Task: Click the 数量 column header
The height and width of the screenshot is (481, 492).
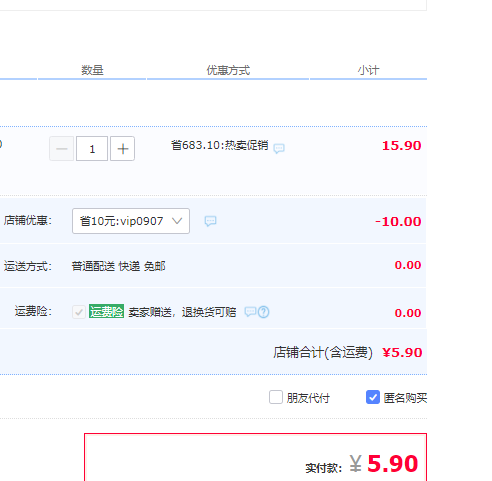Action: click(x=92, y=70)
